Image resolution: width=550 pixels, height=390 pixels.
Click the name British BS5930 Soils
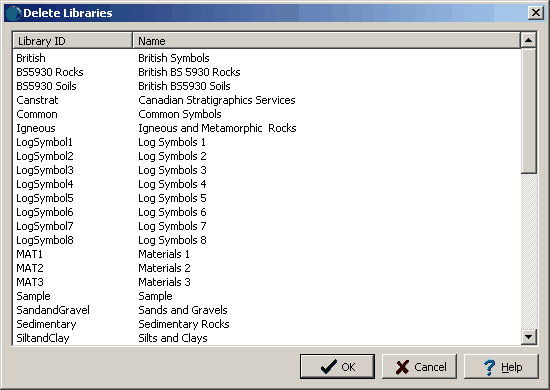pyautogui.click(x=184, y=86)
